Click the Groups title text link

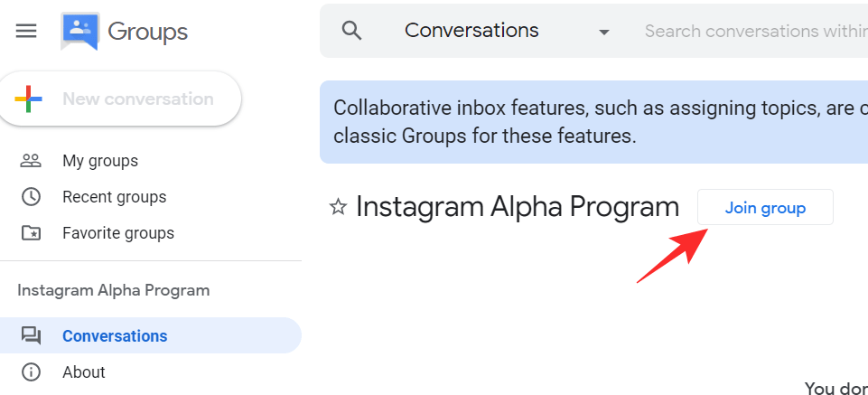148,32
